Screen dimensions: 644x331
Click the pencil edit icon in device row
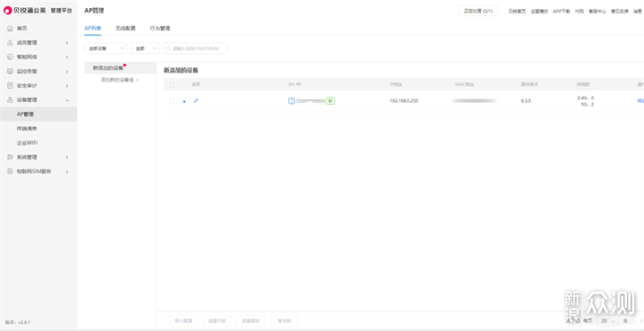pyautogui.click(x=196, y=100)
